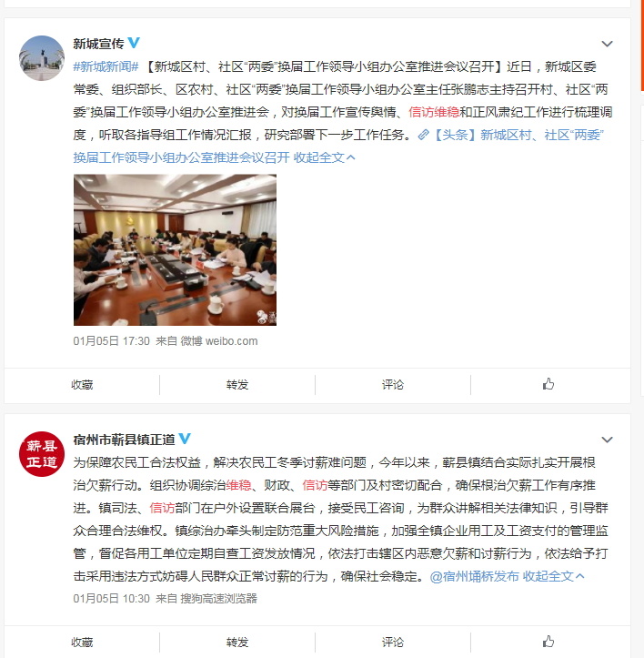Expand options chevron on 宿州市蕲县镇正道 post

click(x=607, y=440)
